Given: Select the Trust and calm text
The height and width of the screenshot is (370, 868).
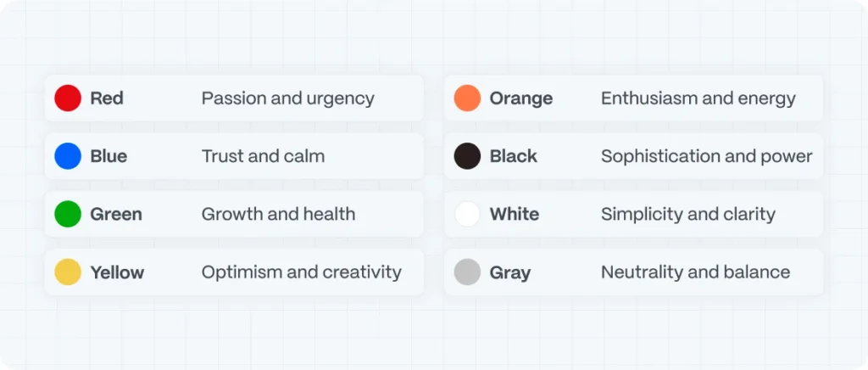Looking at the screenshot, I should 263,156.
